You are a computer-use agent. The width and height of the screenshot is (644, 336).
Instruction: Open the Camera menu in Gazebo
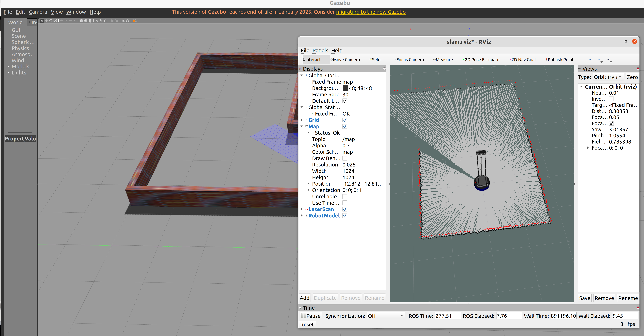point(38,12)
